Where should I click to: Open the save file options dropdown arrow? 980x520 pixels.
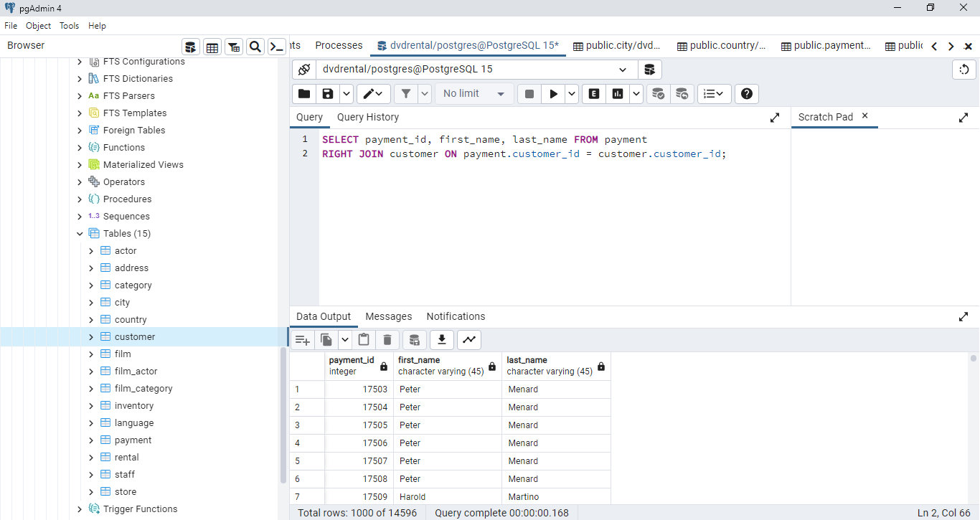pos(347,94)
